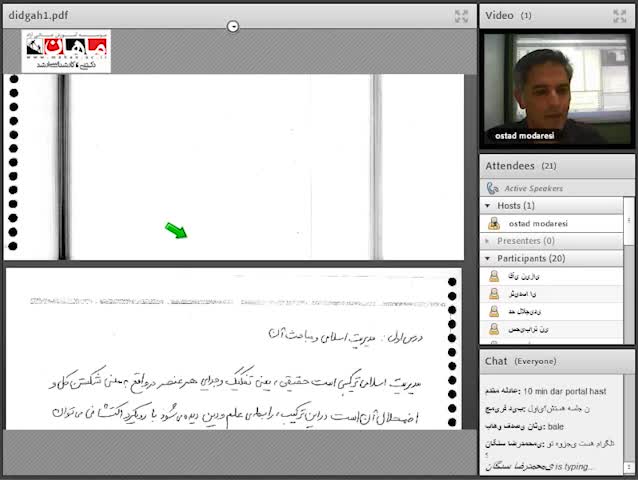
Task: Maximize the didgah1.pdf share pod
Action: click(x=461, y=16)
